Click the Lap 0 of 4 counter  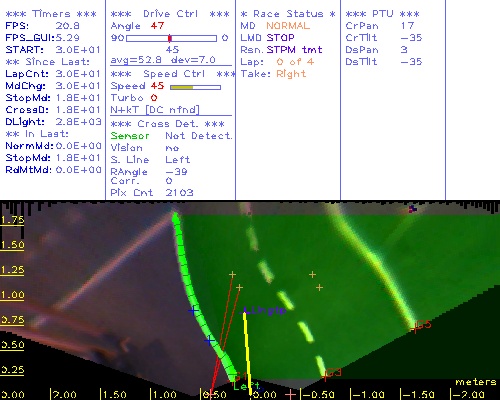pyautogui.click(x=295, y=62)
